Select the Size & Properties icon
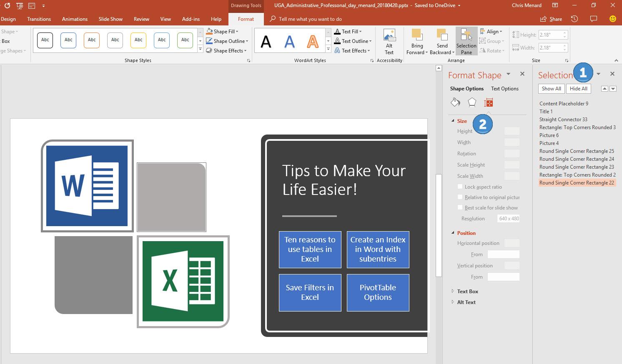The width and height of the screenshot is (622, 364). 488,102
